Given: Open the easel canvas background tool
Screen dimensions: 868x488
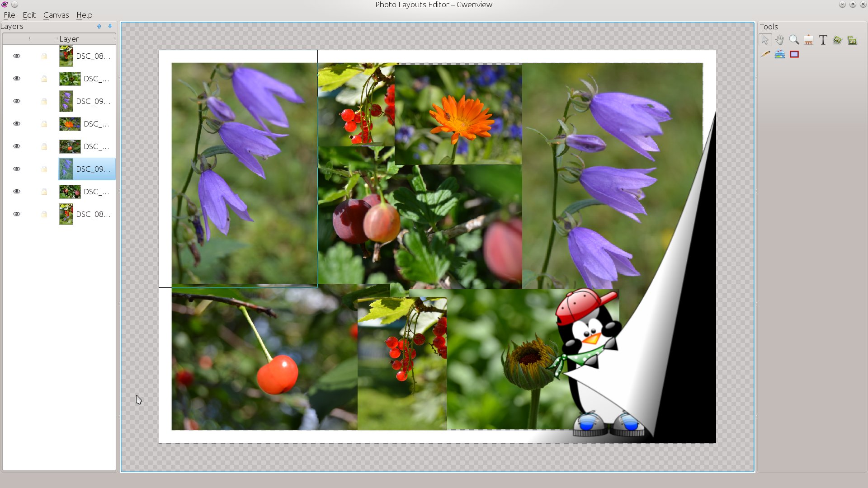Looking at the screenshot, I should [809, 40].
